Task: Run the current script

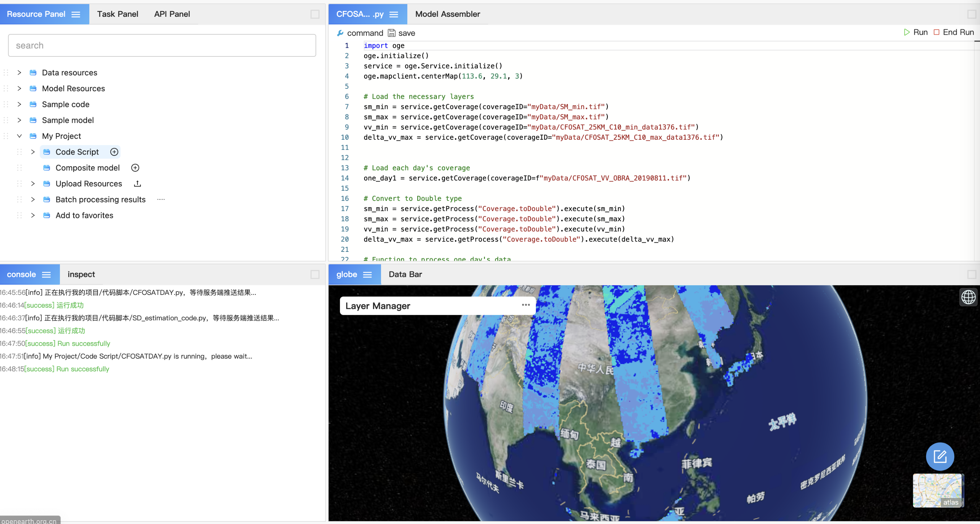Action: [915, 32]
